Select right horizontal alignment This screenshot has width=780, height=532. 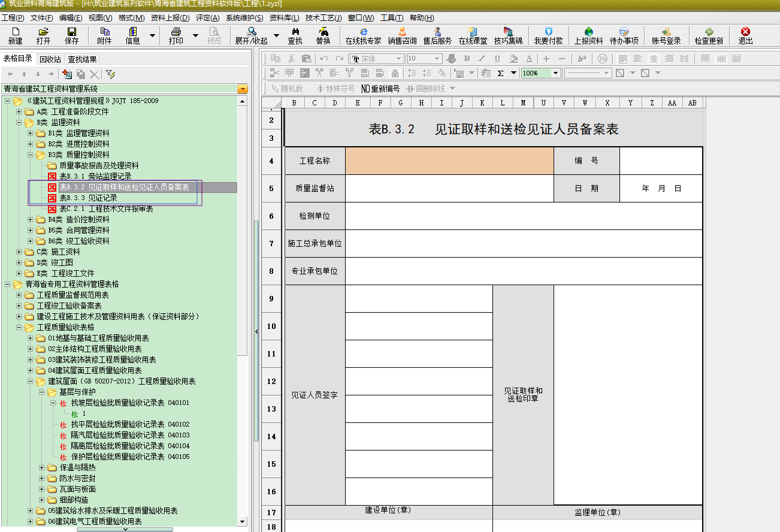[x=669, y=59]
